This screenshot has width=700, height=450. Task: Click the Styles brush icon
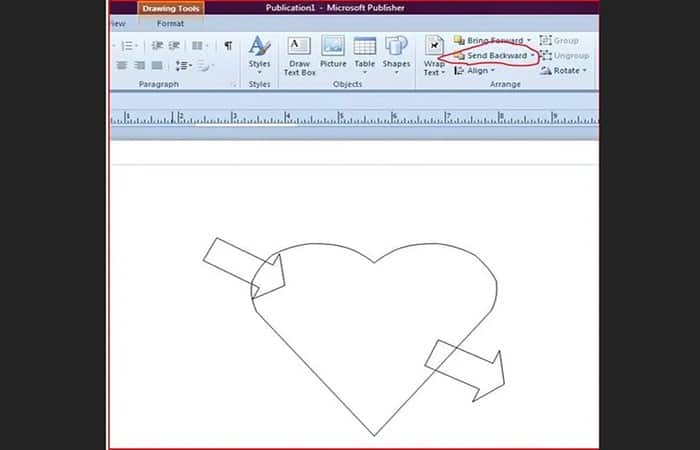(259, 46)
